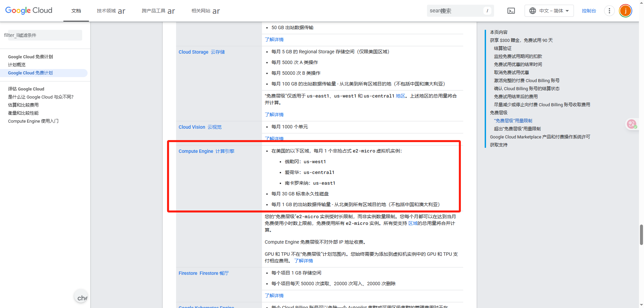The height and width of the screenshot is (308, 644).
Task: Open Compute Engine 使用入门 sidebar item
Action: click(x=33, y=121)
